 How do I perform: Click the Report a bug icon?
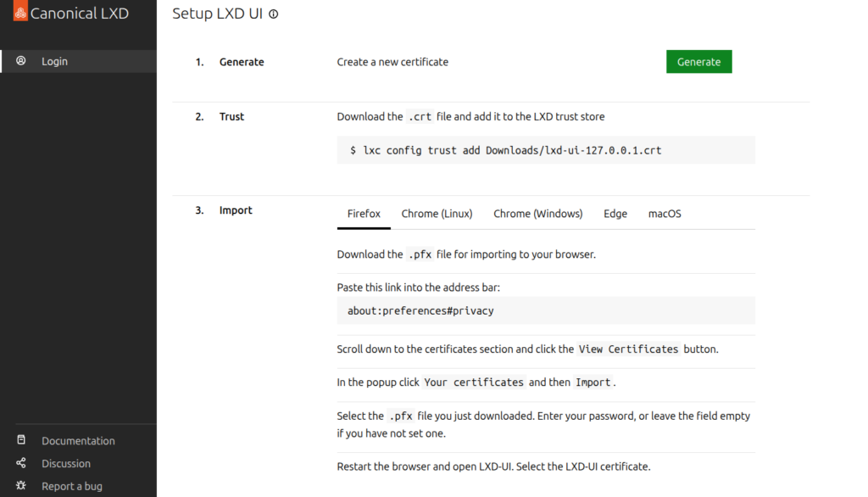[21, 486]
